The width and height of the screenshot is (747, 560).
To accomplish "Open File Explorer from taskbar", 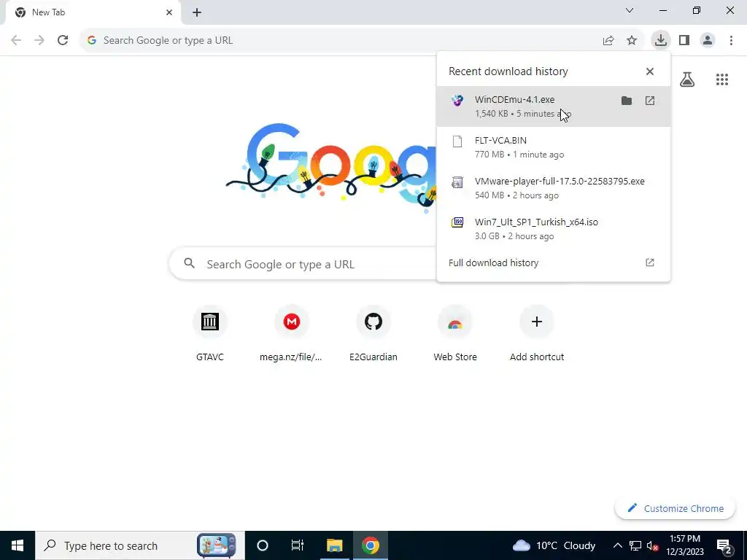I will point(334,545).
